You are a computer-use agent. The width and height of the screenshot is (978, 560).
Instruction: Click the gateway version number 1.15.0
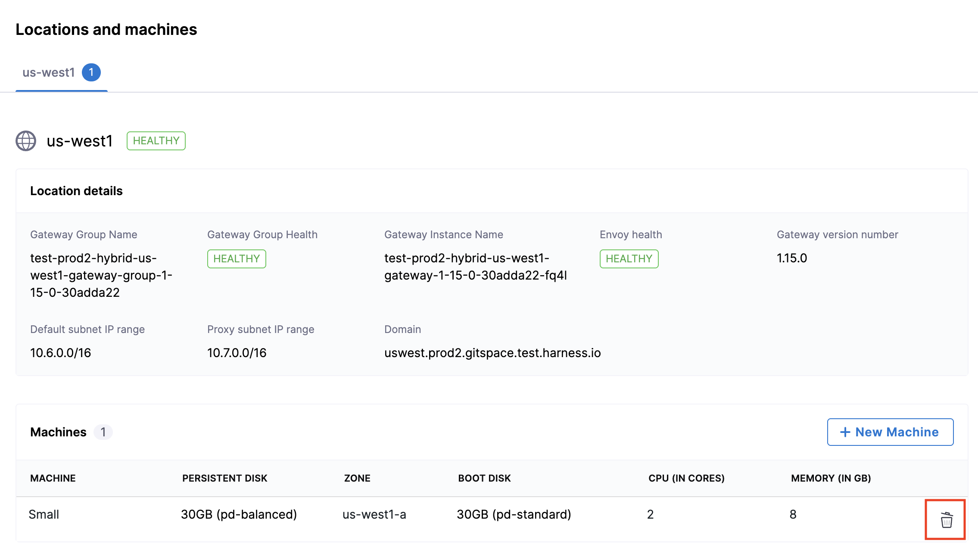click(792, 258)
